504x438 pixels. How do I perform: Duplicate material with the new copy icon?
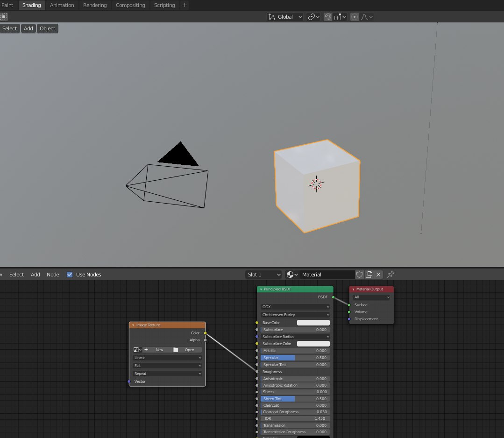coord(369,275)
